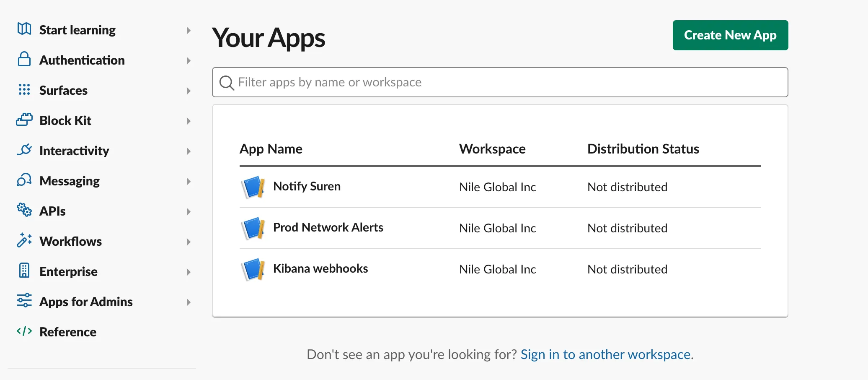Click the Interactivity plug icon
The image size is (868, 380).
[x=24, y=150]
